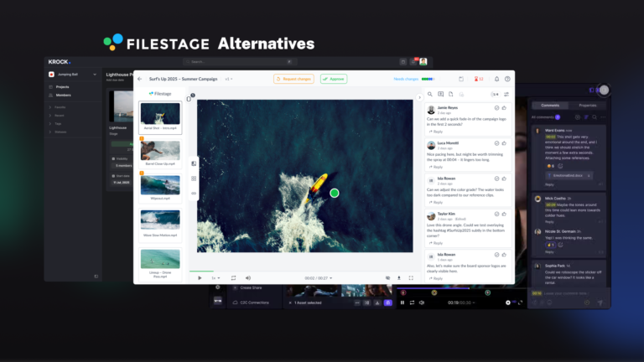
Task: Click the grid view icon beside video
Action: tap(194, 178)
